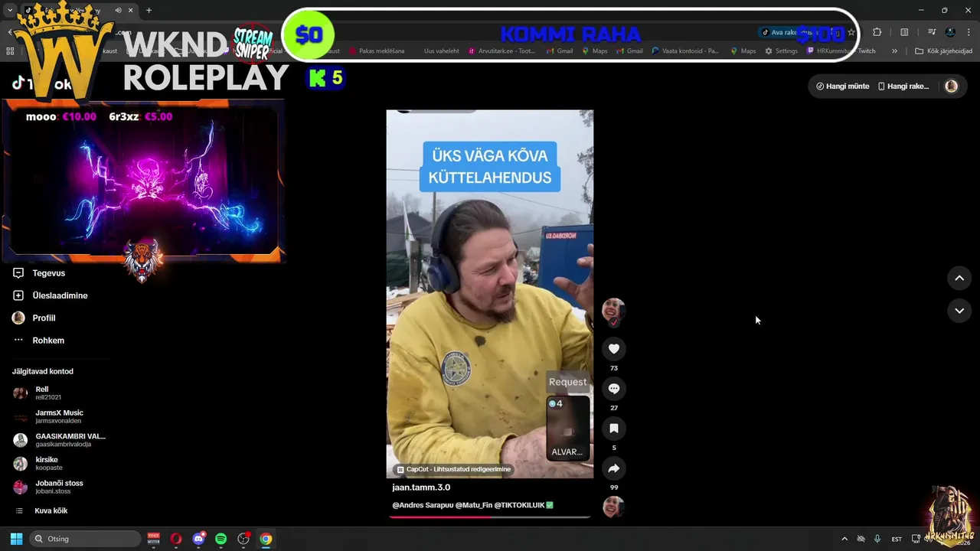The height and width of the screenshot is (551, 980).
Task: Open profile avatar at top right
Action: point(951,86)
